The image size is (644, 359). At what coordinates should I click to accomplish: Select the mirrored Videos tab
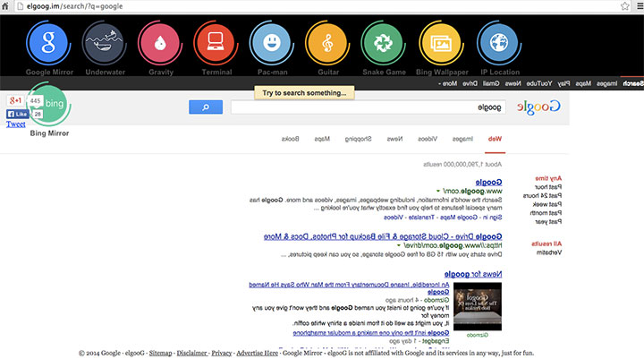click(x=428, y=139)
